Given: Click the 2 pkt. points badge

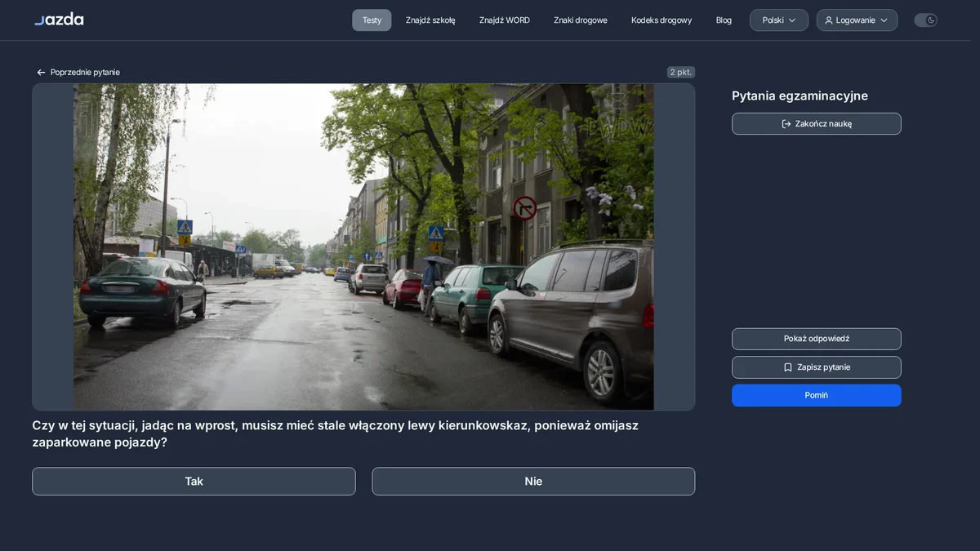Looking at the screenshot, I should [681, 73].
